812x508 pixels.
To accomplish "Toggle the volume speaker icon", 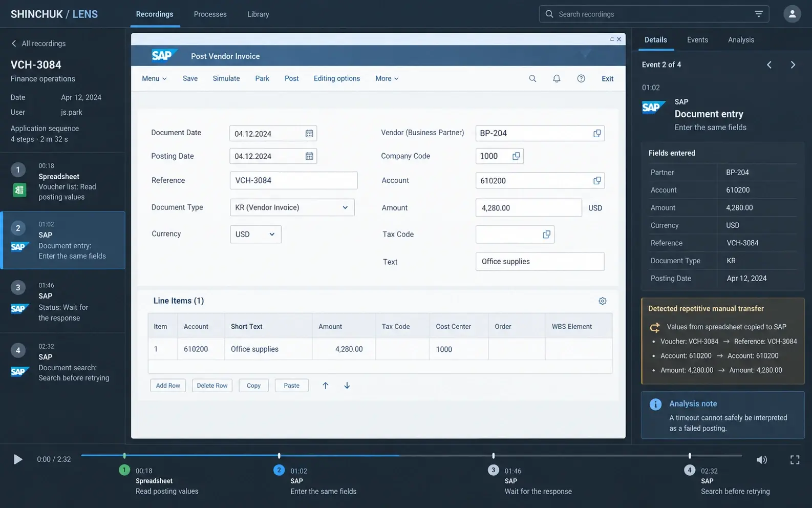I will [762, 460].
